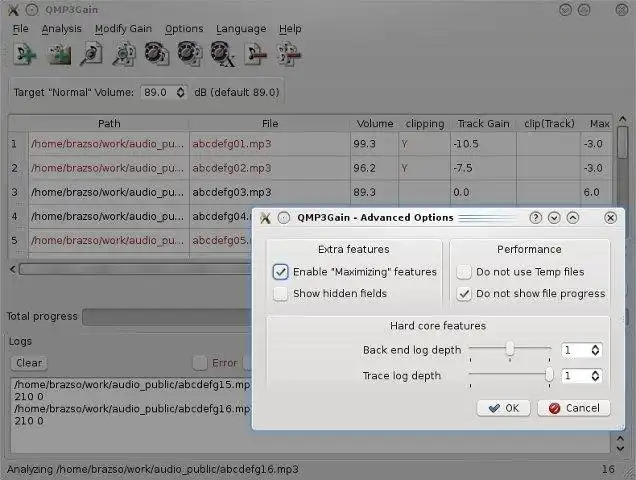Click the Max value 6.0

(x=591, y=192)
